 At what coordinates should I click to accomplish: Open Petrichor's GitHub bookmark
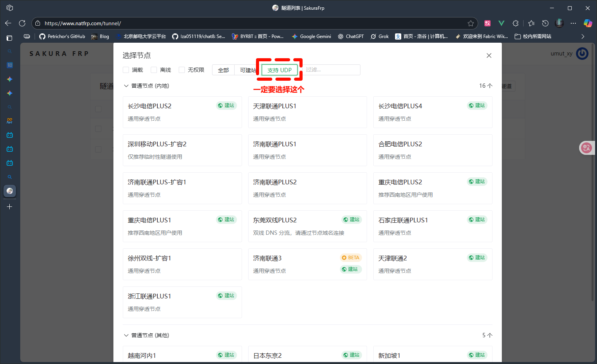pyautogui.click(x=62, y=36)
